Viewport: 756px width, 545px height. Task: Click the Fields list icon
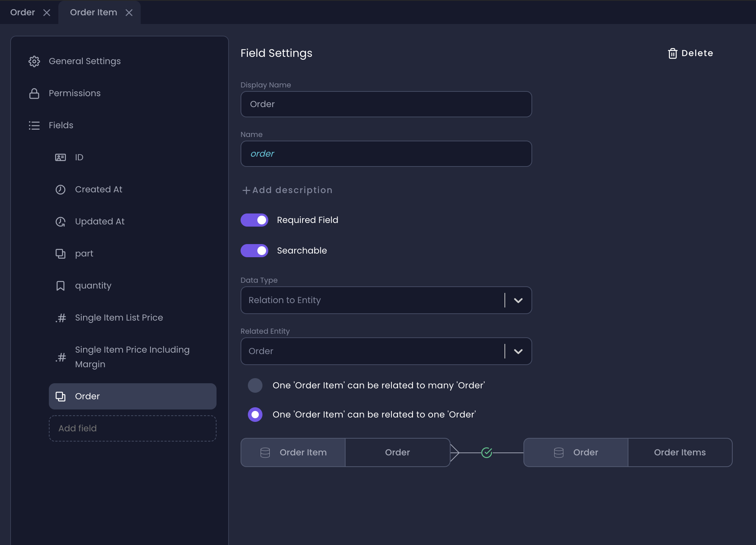point(34,125)
